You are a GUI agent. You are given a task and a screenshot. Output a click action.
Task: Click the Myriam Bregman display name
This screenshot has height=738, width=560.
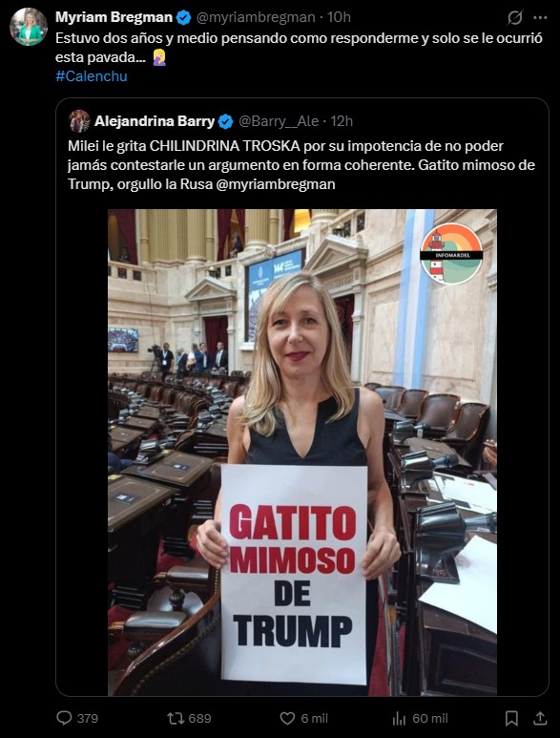pos(114,17)
